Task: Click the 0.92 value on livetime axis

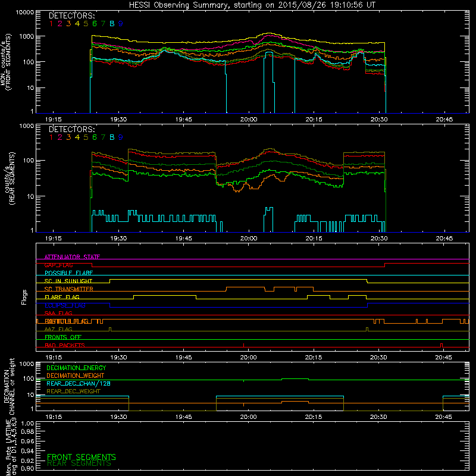Action: pyautogui.click(x=27, y=461)
